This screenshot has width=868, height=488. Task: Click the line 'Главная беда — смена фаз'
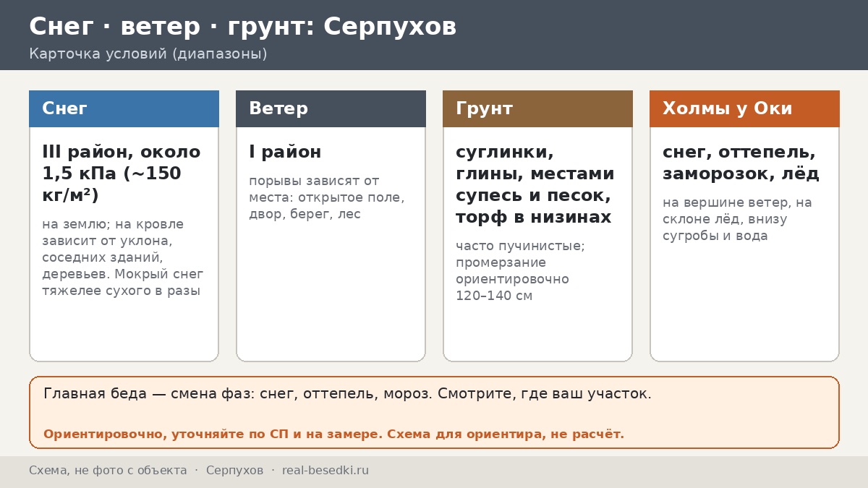pos(347,394)
